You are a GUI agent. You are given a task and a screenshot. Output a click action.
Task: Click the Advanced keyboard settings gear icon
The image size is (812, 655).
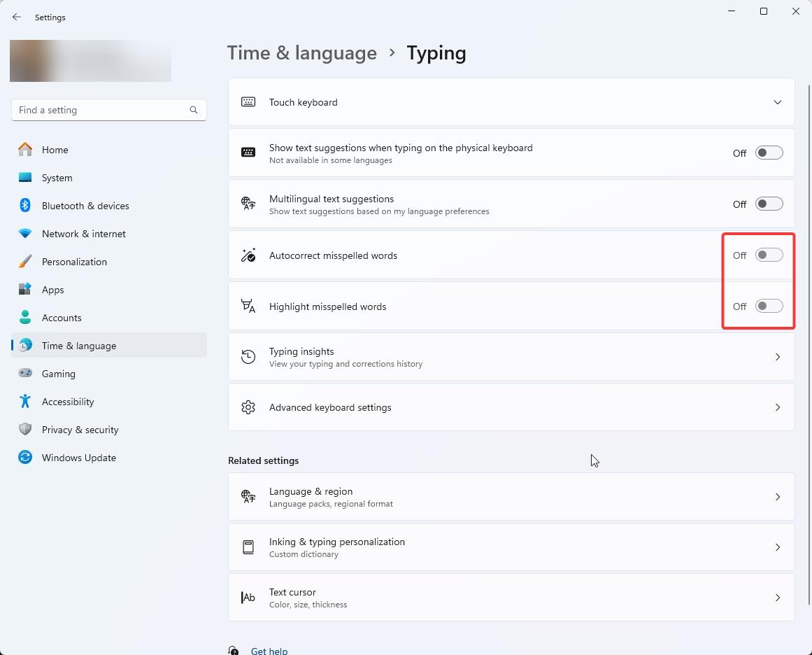click(x=248, y=407)
